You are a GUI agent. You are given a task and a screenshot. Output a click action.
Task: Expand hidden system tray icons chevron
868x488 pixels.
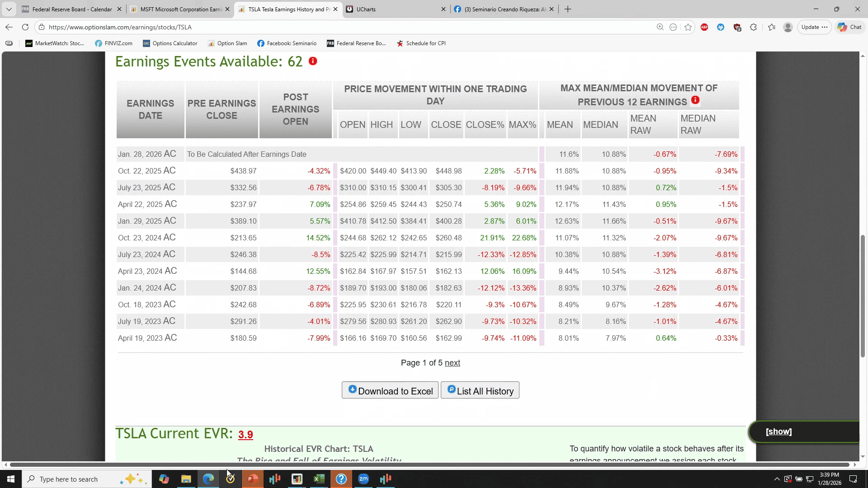coord(777,479)
